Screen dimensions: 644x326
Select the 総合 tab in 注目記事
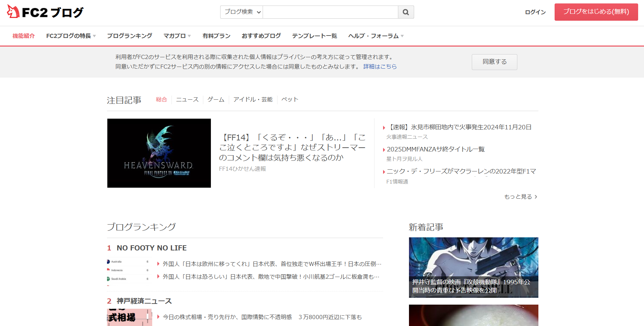click(x=162, y=99)
